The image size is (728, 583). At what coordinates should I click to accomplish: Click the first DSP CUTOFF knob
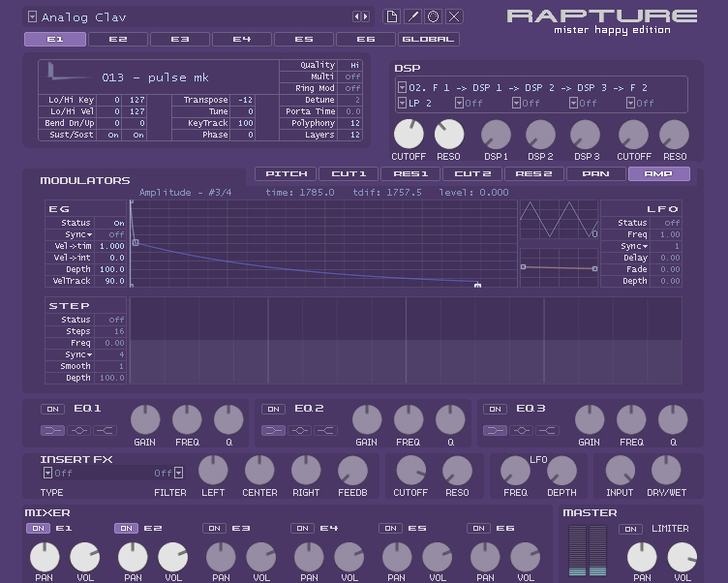[x=408, y=135]
